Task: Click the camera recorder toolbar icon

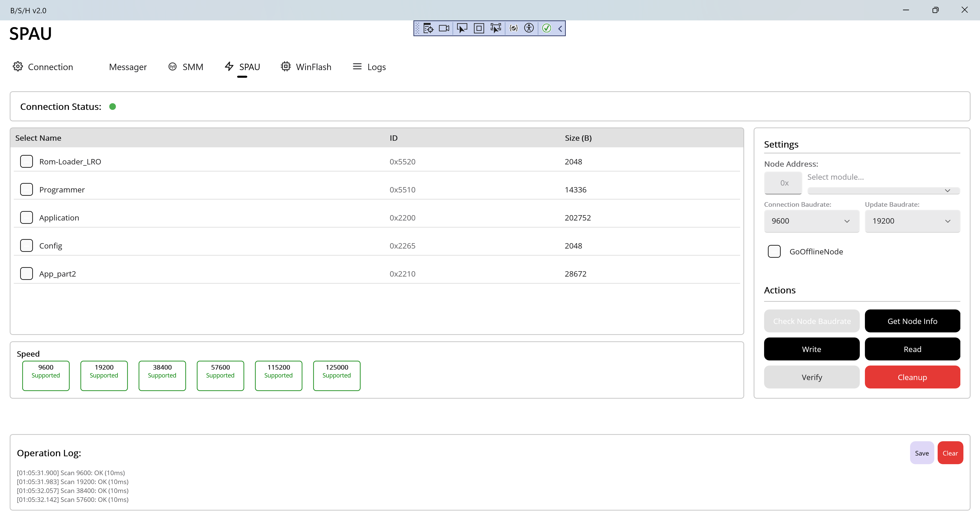Action: (x=444, y=28)
